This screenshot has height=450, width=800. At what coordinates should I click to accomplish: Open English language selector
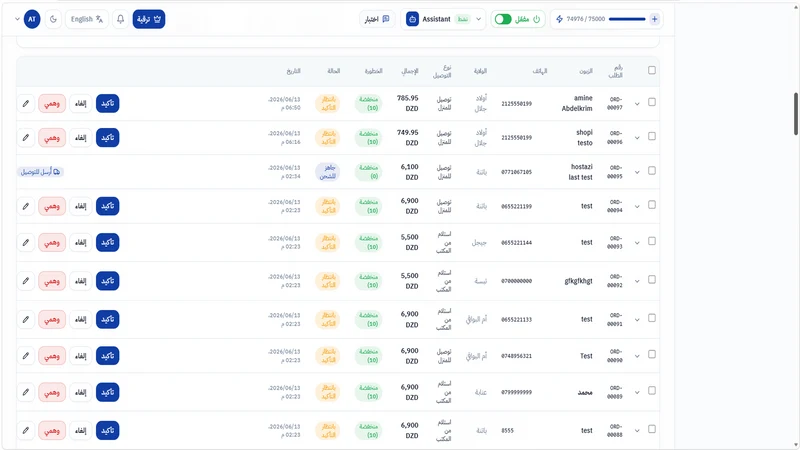pos(87,19)
